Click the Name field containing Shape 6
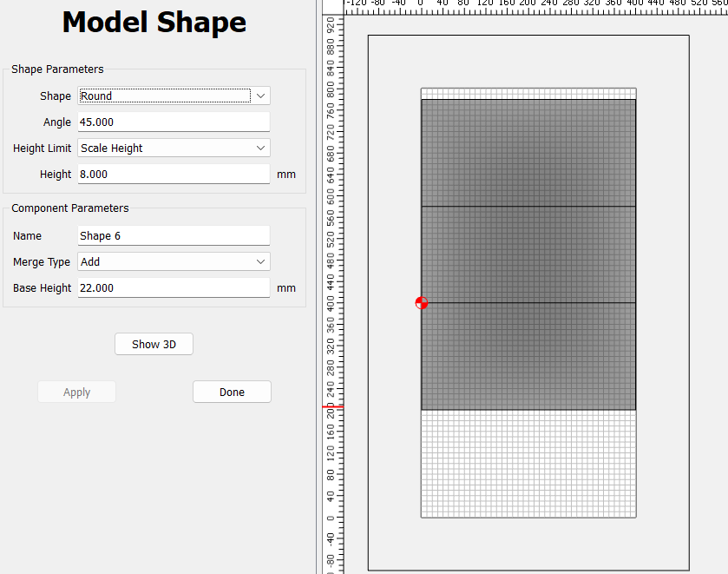 [x=174, y=235]
